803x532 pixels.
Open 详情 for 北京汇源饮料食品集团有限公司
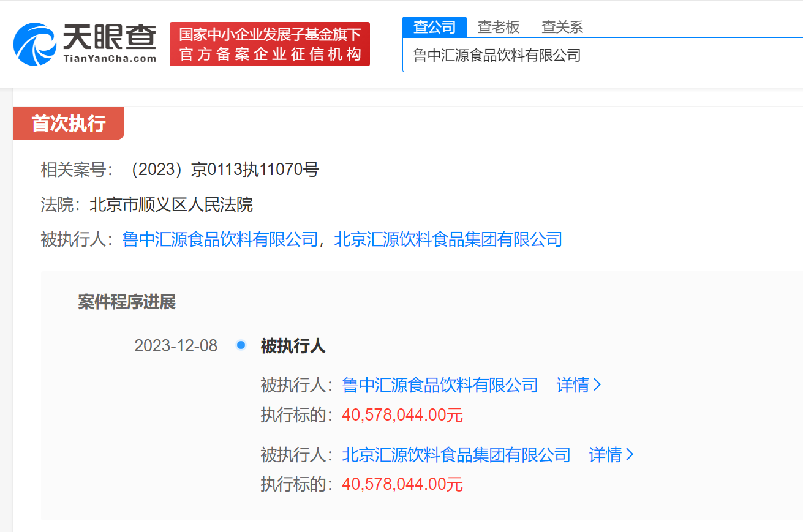(x=612, y=455)
